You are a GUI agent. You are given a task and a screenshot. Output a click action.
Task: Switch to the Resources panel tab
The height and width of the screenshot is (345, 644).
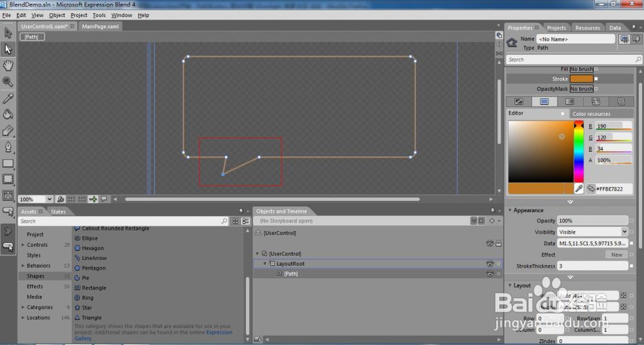587,28
